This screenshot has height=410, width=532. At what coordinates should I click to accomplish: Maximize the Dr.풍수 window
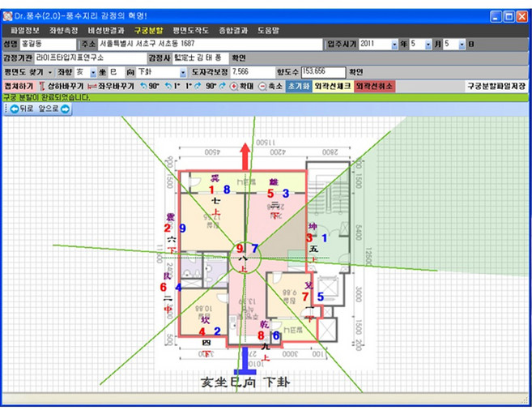point(509,16)
